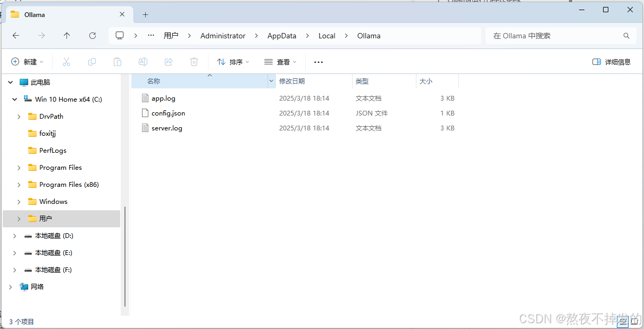Click the JSON 文件 type cell
The image size is (644, 329).
click(x=372, y=113)
